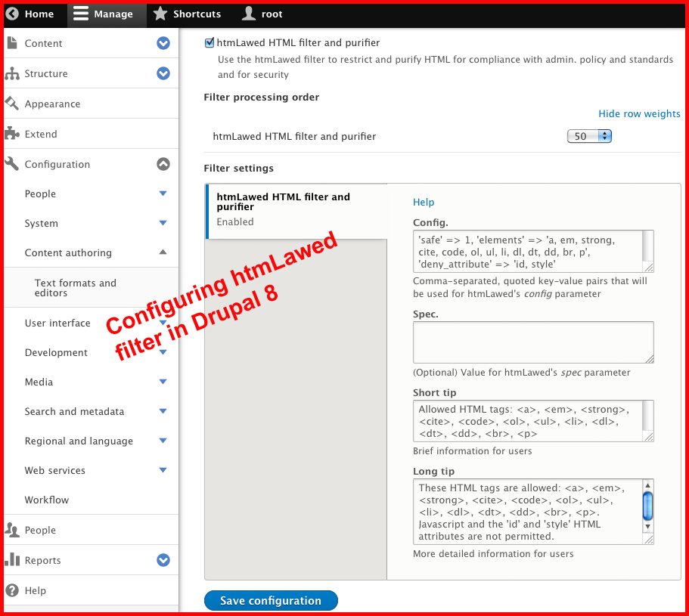Viewport: 689px width, 616px height.
Task: Click the Reports bar-chart icon
Action: coord(12,560)
